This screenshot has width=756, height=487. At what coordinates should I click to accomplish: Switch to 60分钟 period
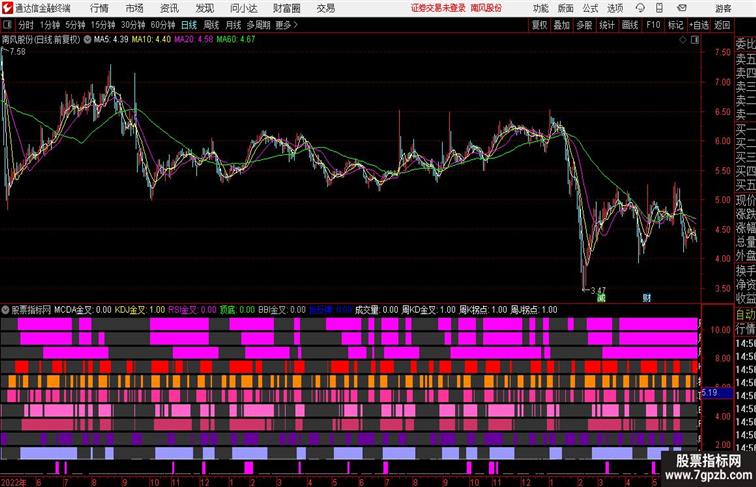click(x=162, y=25)
